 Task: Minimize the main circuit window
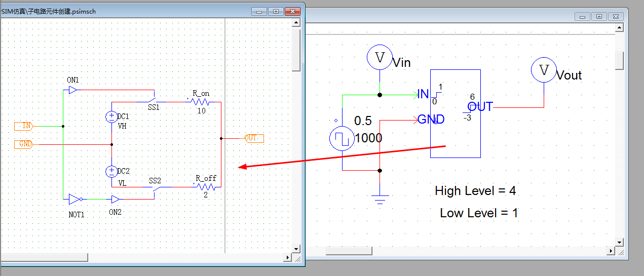click(x=583, y=17)
